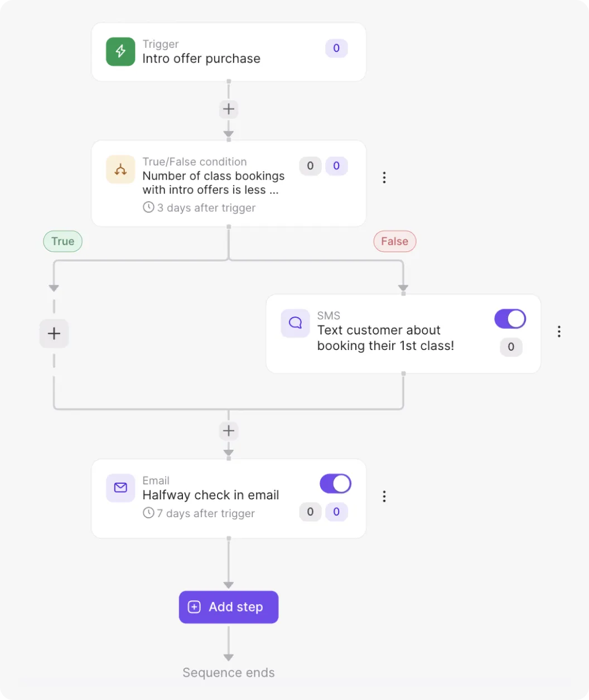The image size is (589, 700).
Task: Select the False branch label
Action: tap(394, 241)
